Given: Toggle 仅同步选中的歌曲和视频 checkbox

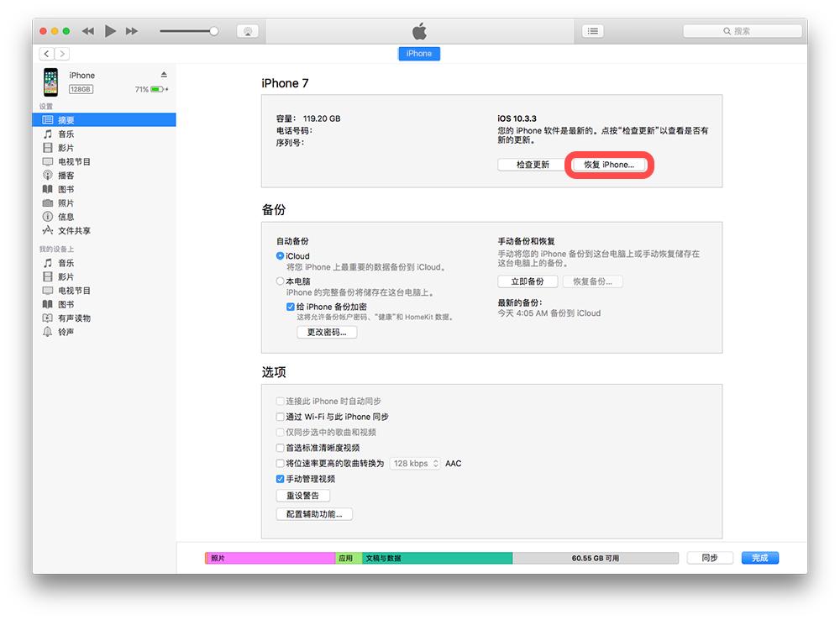Looking at the screenshot, I should [280, 433].
